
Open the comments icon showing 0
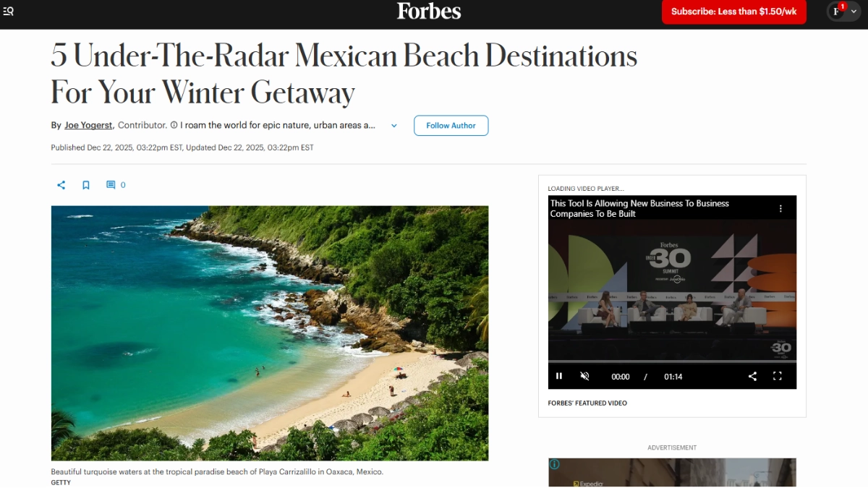[116, 185]
